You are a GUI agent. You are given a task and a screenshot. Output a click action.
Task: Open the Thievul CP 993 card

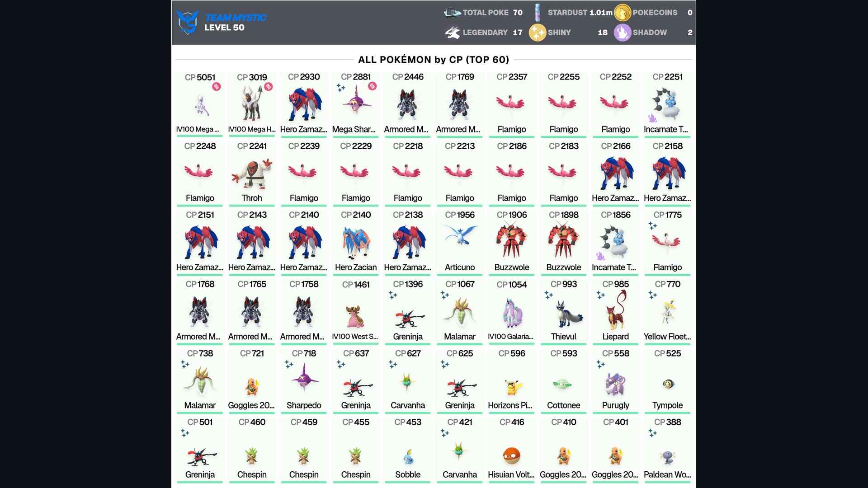(564, 312)
